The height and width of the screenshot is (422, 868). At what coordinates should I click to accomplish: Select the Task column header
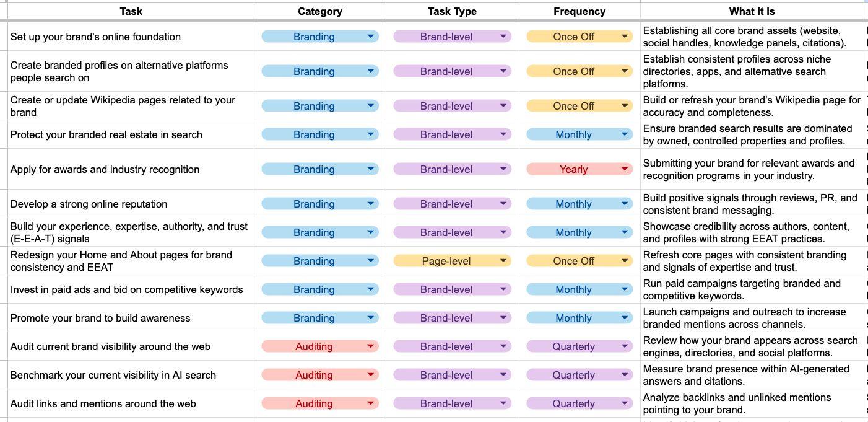click(x=131, y=11)
